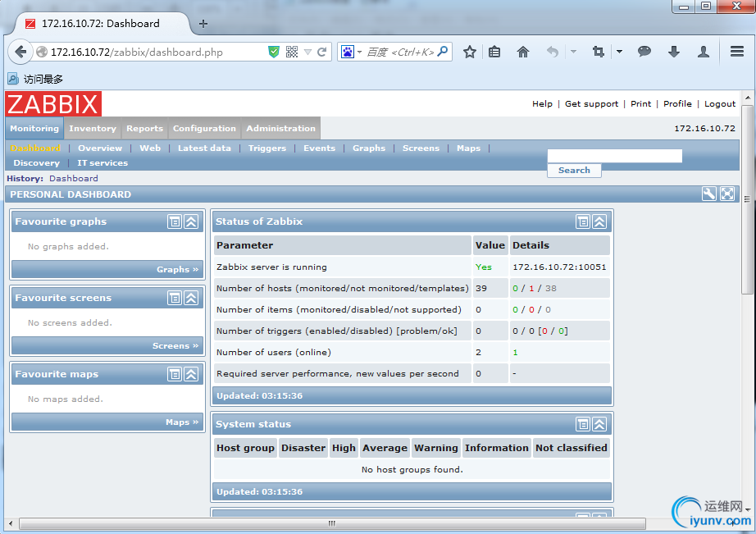Open the System status widget menu icon

point(583,424)
